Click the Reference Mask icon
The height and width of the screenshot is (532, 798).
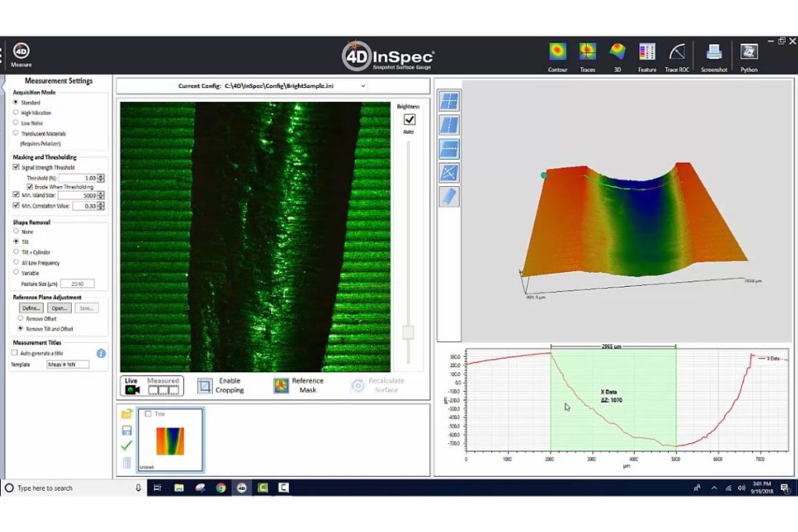click(281, 386)
